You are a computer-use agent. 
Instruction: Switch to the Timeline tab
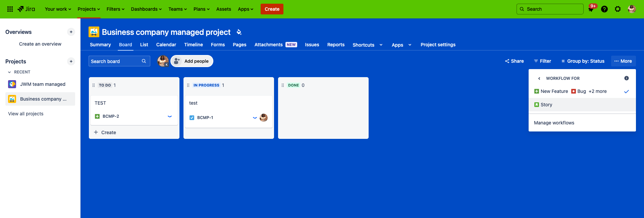pyautogui.click(x=194, y=45)
